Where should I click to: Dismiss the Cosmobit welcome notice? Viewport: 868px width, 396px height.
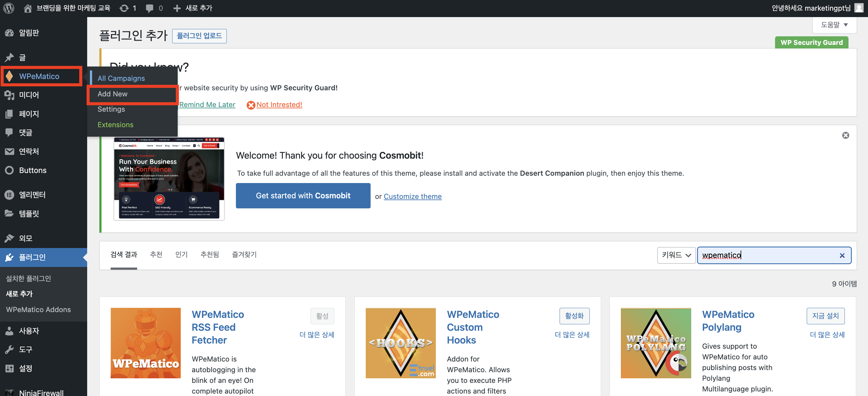point(846,135)
